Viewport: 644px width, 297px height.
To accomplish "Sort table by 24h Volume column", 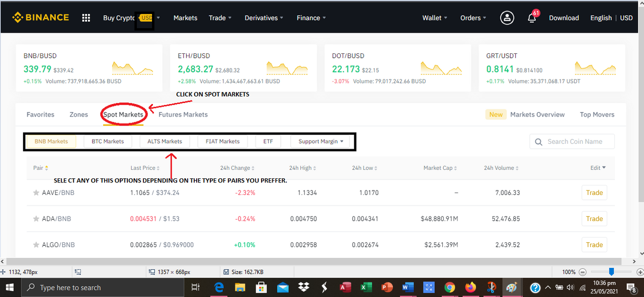I will tap(502, 168).
